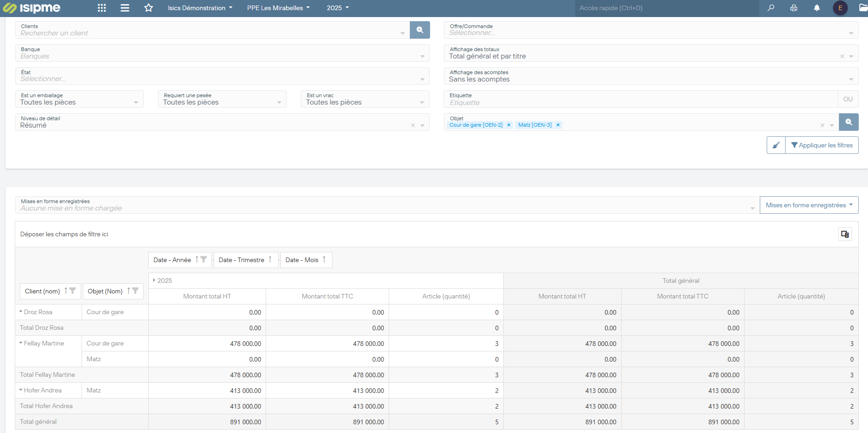Open the apps grid menu icon
The width and height of the screenshot is (868, 433).
(x=102, y=8)
